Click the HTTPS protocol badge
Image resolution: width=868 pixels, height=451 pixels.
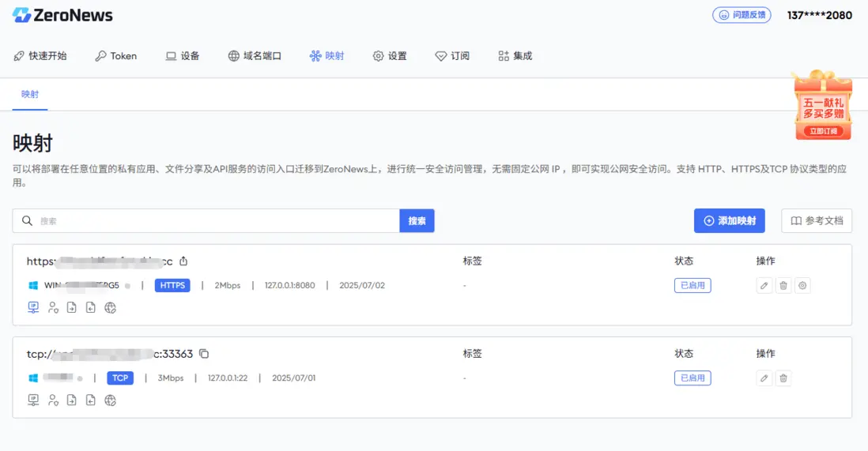[x=172, y=286]
